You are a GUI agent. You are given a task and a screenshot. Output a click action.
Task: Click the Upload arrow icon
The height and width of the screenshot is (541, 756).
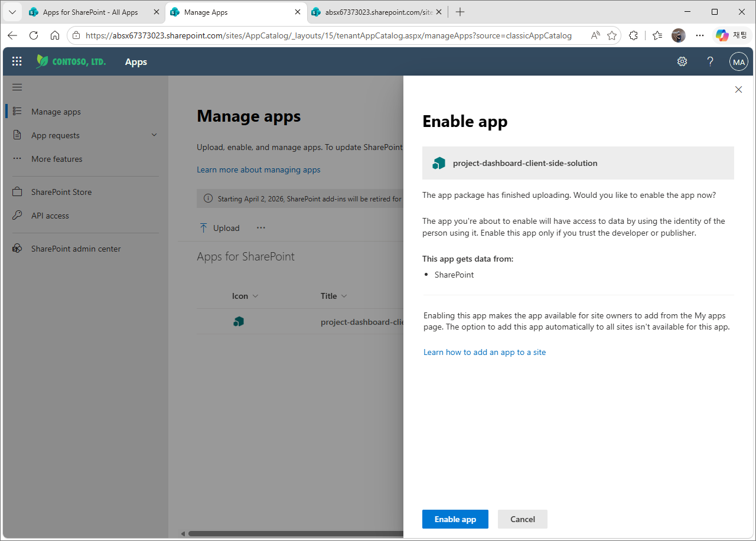coord(203,228)
